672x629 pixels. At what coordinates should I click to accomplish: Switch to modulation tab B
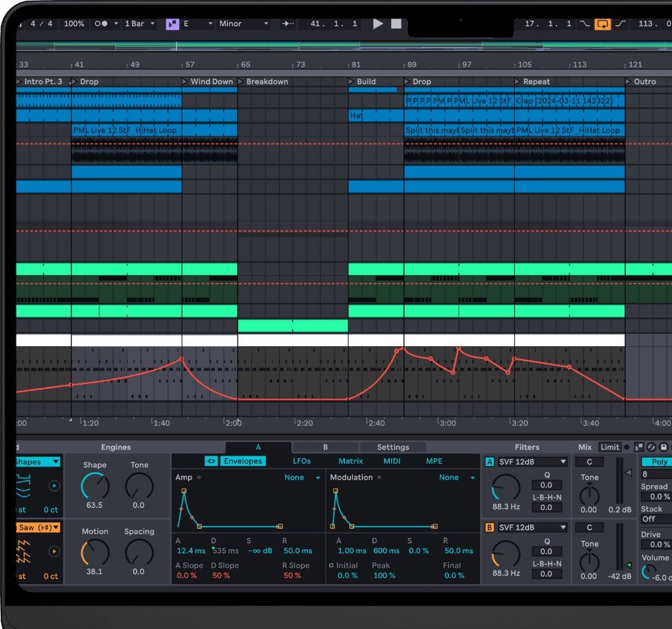point(325,447)
